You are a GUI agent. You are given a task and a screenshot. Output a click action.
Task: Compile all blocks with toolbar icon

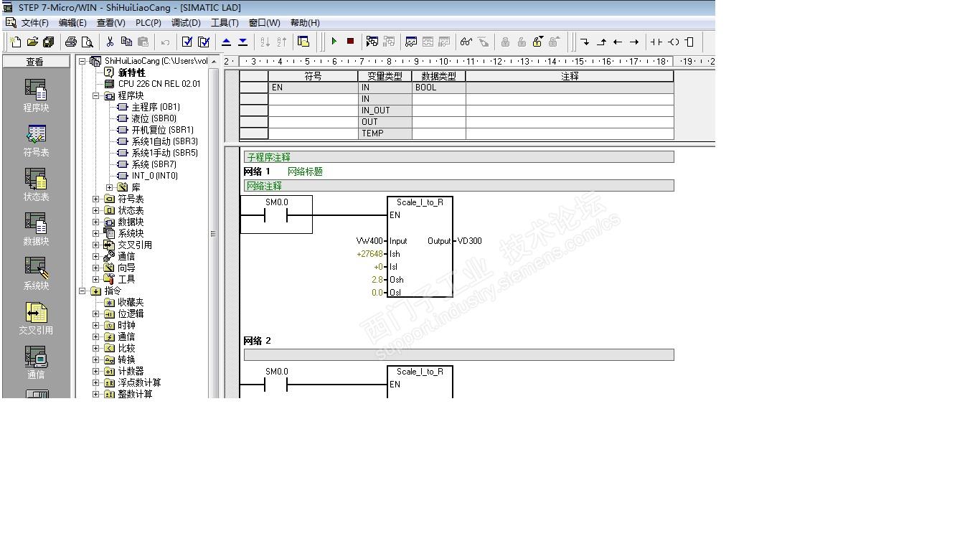click(204, 42)
